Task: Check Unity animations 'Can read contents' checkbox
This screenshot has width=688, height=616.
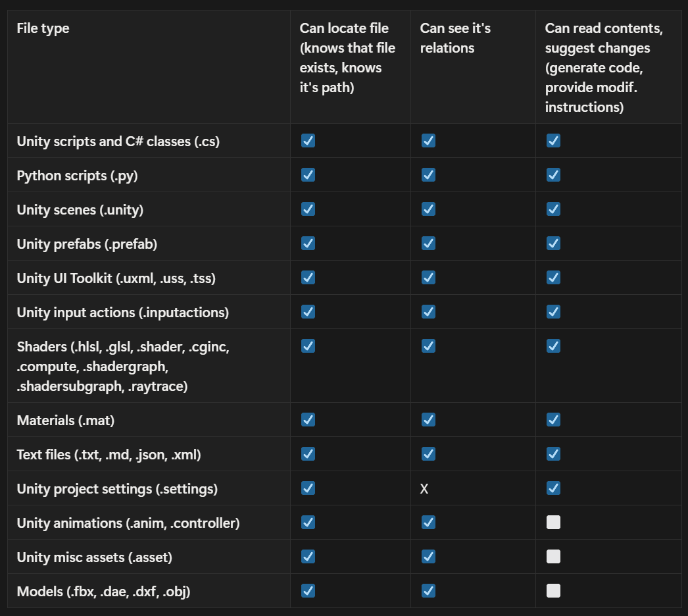Action: [x=553, y=522]
